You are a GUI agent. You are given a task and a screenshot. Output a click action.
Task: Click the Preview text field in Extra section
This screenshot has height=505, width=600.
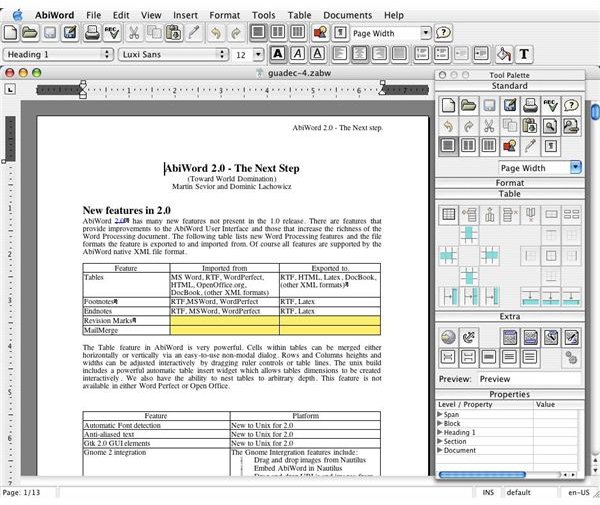pos(529,379)
